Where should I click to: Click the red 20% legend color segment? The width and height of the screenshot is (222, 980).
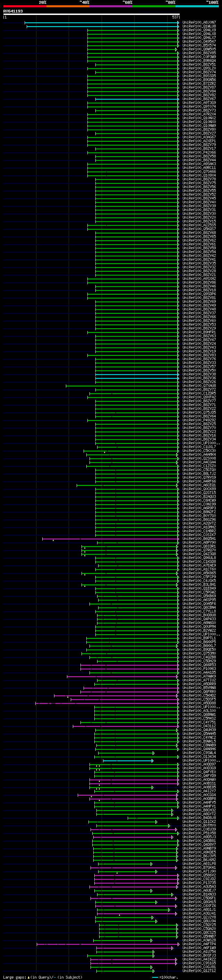click(x=25, y=6)
